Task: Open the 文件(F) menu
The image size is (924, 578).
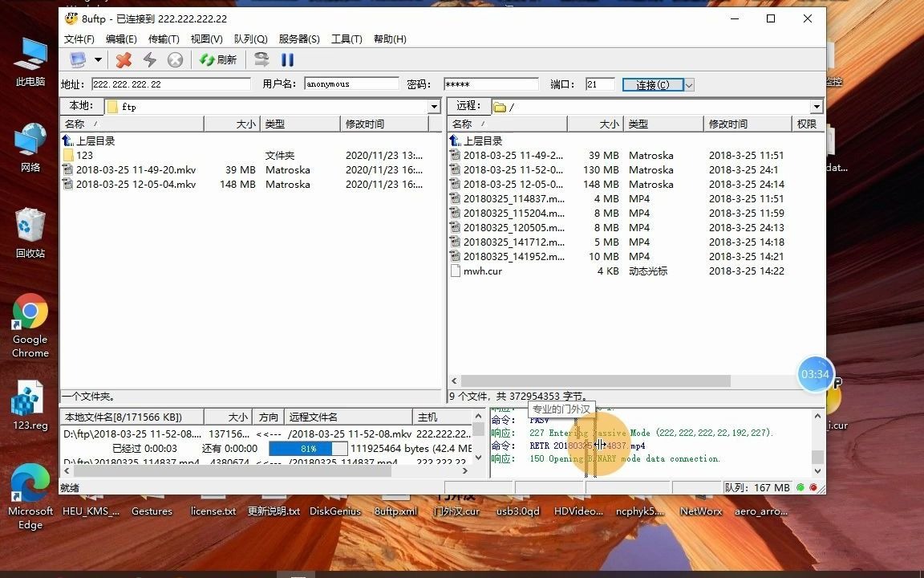Action: click(78, 39)
